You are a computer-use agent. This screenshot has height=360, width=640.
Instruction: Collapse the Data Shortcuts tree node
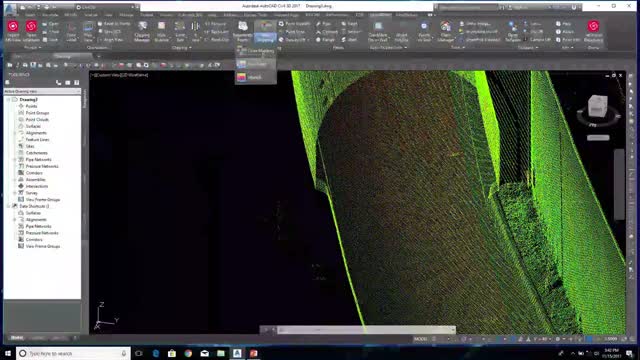(8, 206)
